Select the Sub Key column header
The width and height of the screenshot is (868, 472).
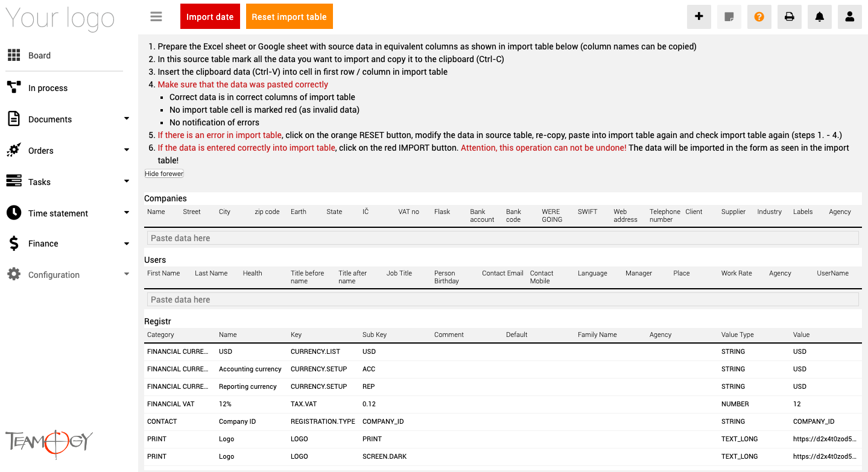[375, 335]
